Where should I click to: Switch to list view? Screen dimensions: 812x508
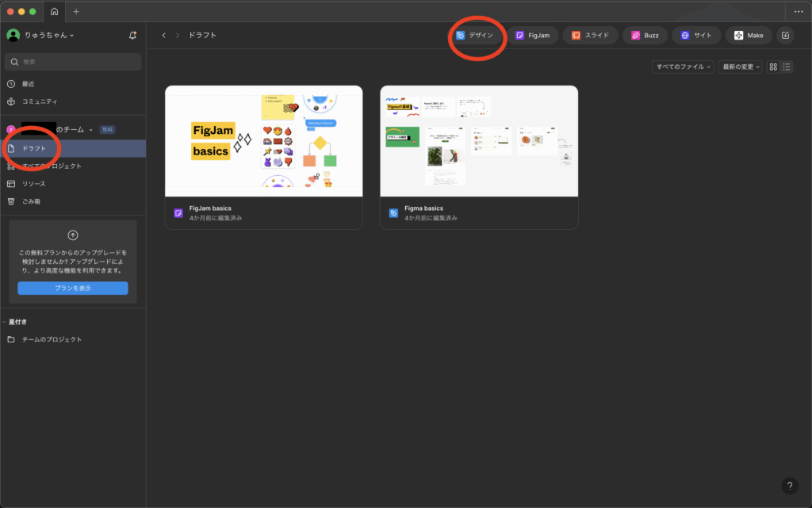786,67
